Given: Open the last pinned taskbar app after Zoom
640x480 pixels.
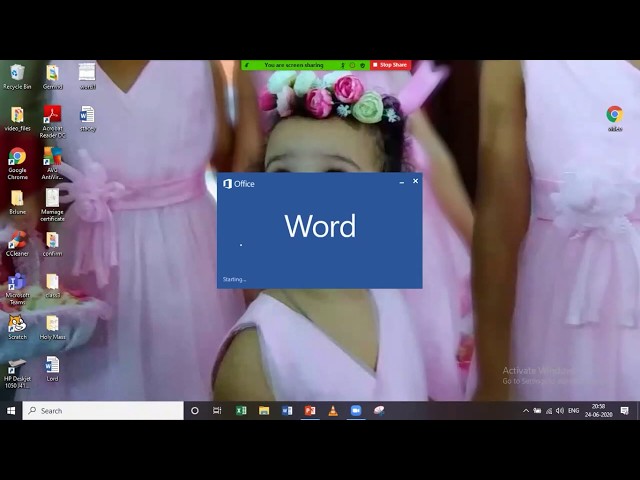Looking at the screenshot, I should [379, 411].
